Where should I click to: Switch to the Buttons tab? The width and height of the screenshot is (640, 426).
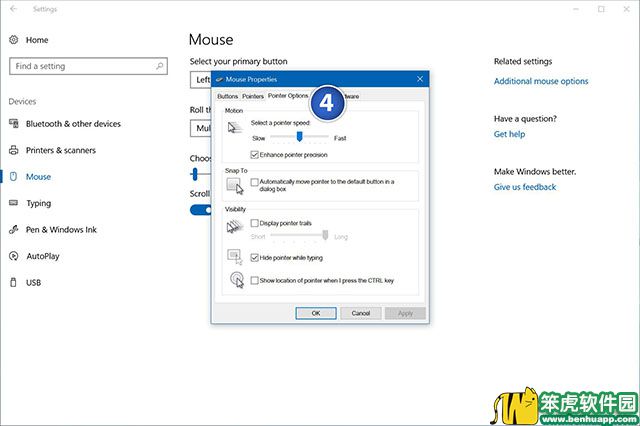pos(228,96)
